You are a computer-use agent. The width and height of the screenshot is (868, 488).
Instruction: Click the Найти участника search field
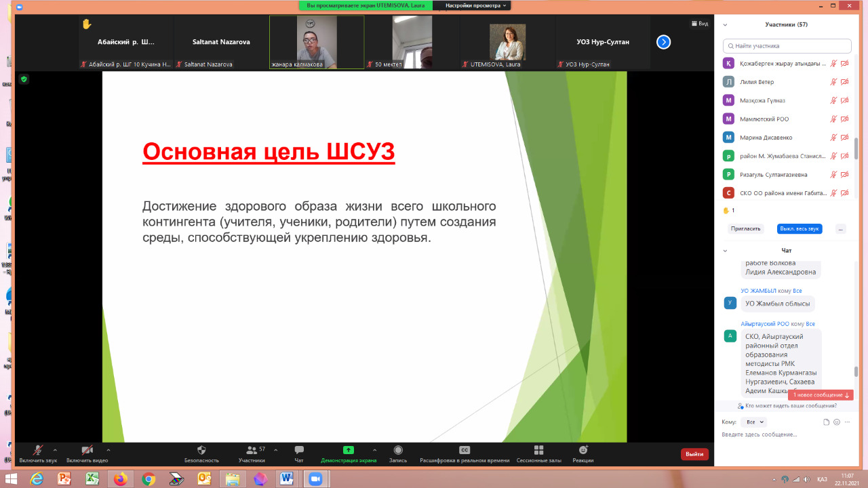tap(787, 46)
